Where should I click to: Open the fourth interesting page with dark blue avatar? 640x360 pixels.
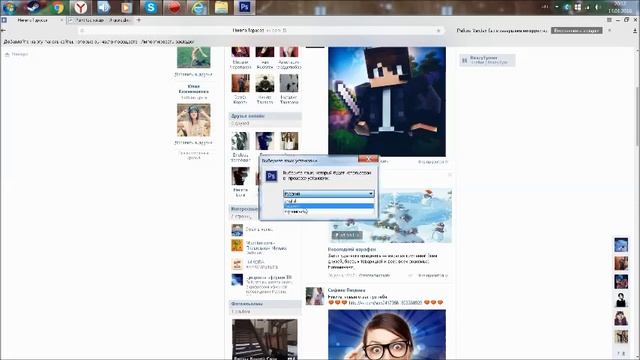[237, 280]
